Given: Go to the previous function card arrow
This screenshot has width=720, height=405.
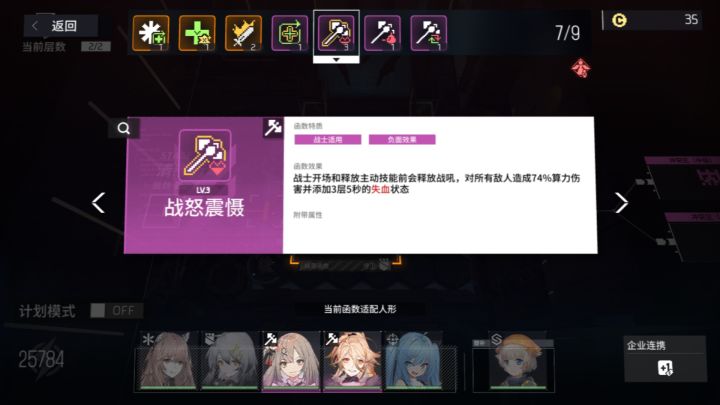Looking at the screenshot, I should click(x=98, y=202).
